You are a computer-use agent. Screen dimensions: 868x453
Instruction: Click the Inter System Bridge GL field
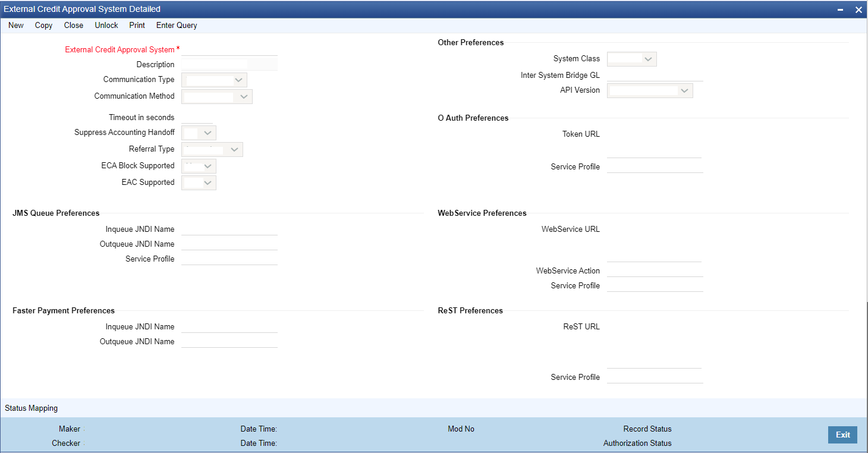point(655,75)
